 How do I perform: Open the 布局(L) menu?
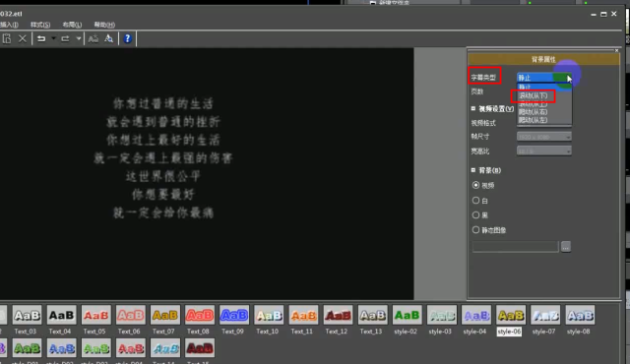click(72, 25)
